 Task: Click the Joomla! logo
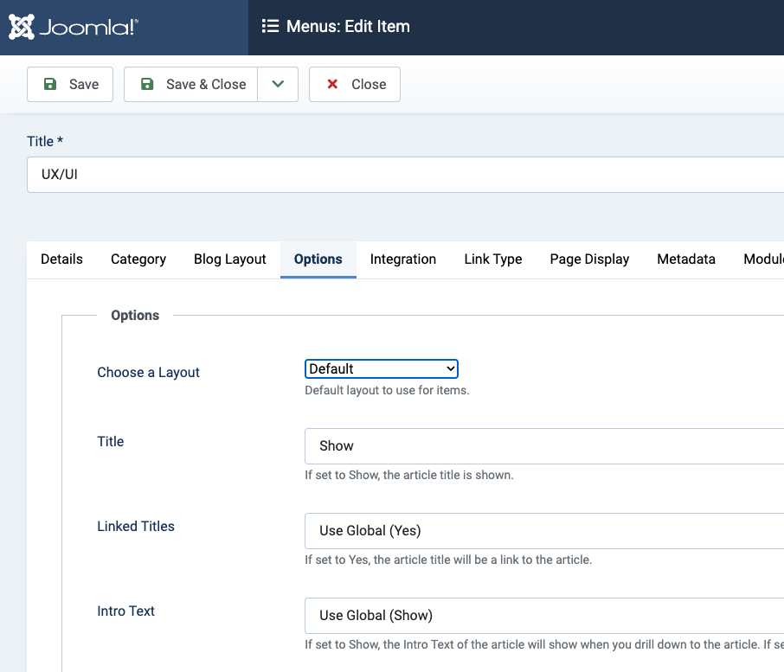coord(74,27)
